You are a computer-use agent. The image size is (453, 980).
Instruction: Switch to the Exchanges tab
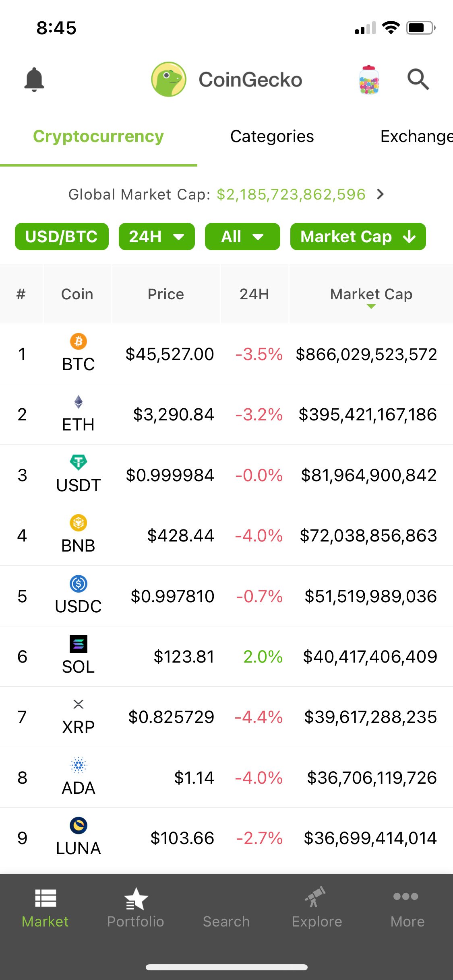click(416, 136)
